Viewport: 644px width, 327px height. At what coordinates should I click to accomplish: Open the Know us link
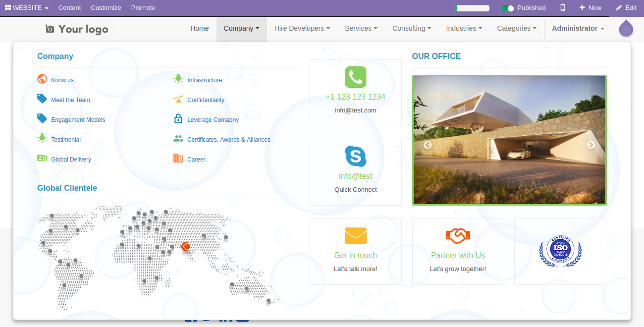click(x=62, y=80)
